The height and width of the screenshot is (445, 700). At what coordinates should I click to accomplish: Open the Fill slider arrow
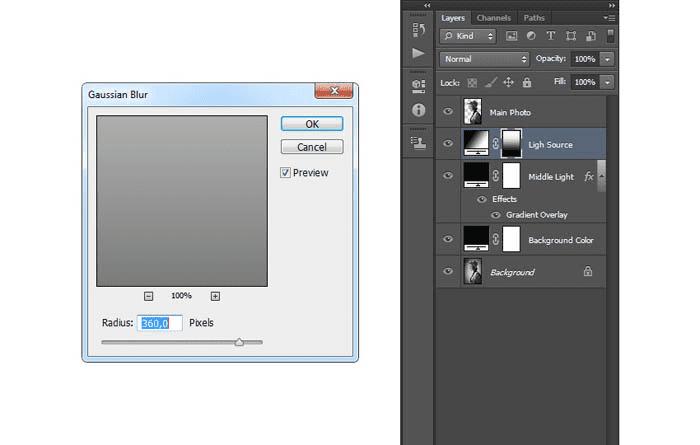(x=608, y=82)
